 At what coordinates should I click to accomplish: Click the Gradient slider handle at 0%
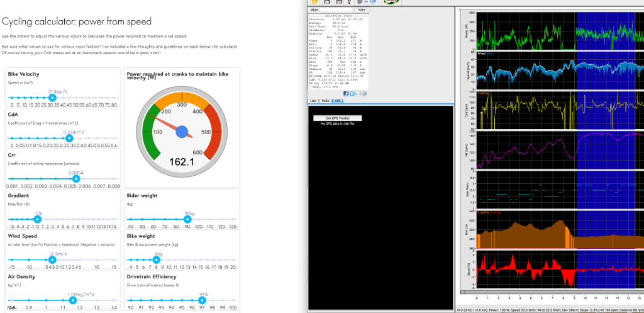point(38,219)
